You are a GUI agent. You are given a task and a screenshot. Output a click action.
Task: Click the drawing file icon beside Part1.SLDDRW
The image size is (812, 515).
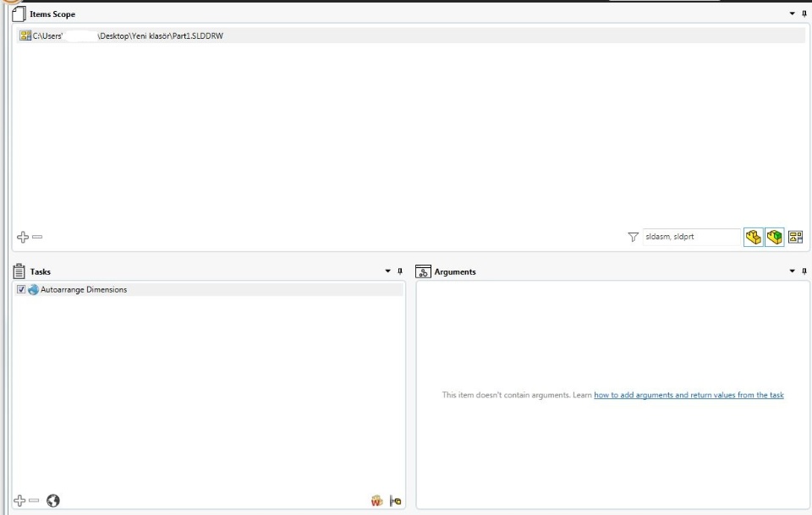pos(25,36)
